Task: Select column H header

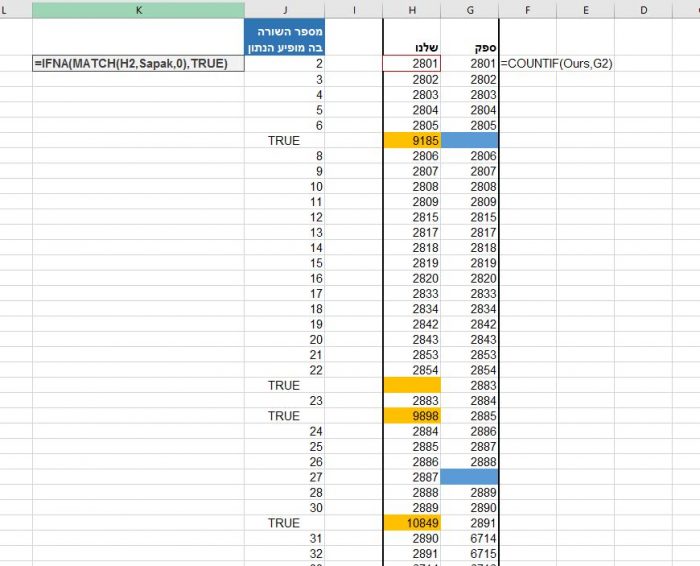Action: [x=412, y=10]
